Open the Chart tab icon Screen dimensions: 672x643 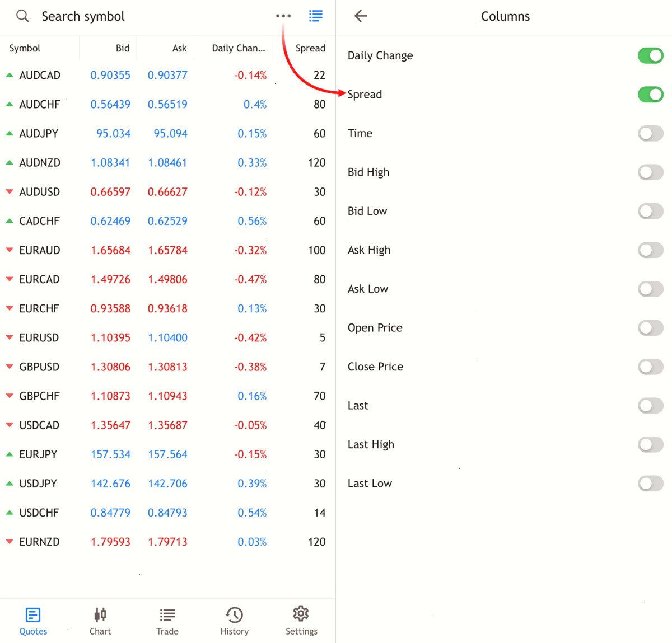100,614
